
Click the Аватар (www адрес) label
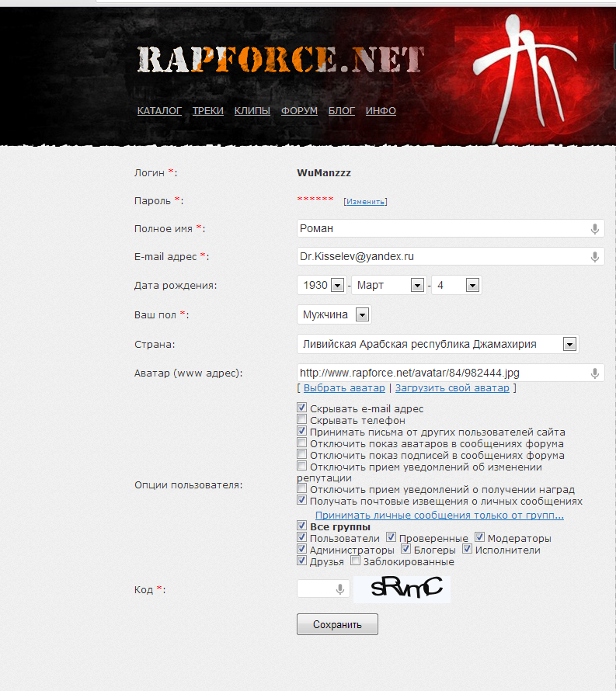(188, 373)
